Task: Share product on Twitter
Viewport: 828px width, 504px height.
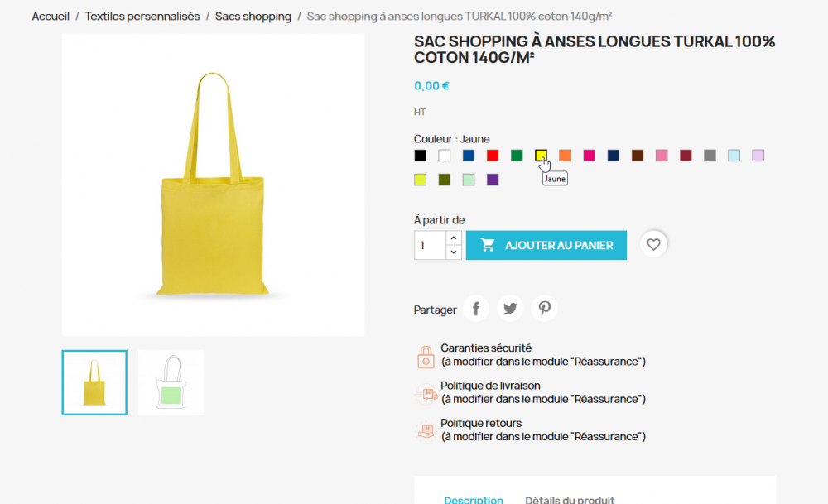Action: click(x=510, y=310)
